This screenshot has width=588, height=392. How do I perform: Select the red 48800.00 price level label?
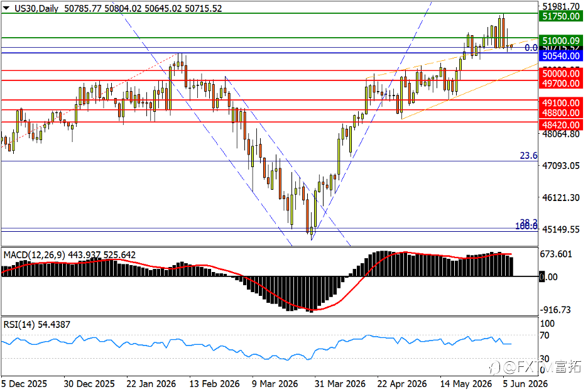coord(560,112)
